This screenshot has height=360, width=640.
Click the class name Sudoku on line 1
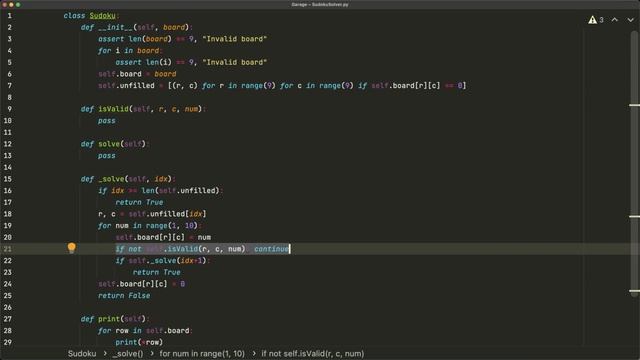tap(102, 16)
